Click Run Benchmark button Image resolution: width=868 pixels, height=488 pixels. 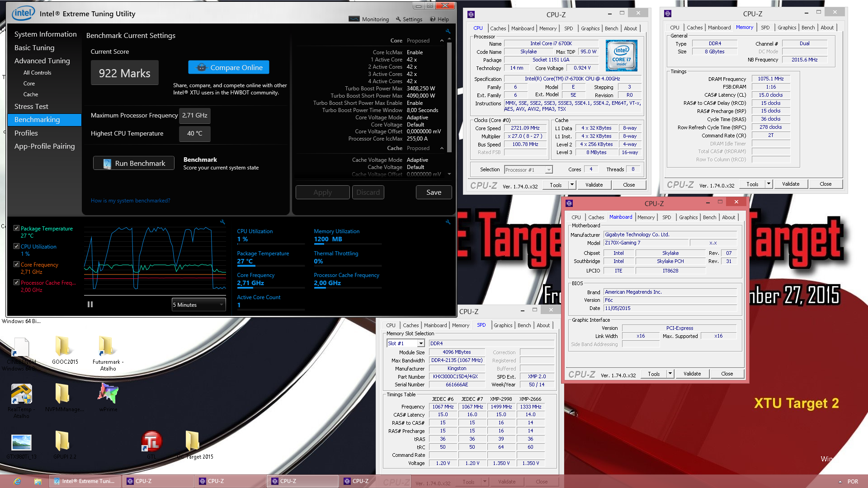point(134,163)
